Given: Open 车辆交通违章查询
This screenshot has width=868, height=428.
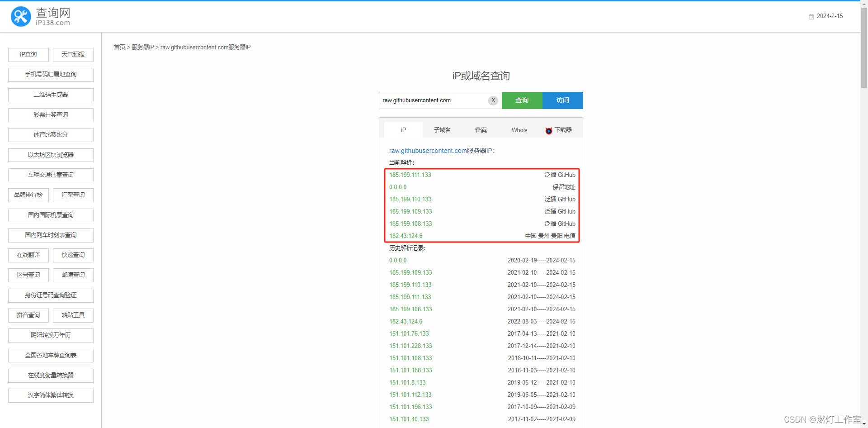Looking at the screenshot, I should (x=51, y=175).
